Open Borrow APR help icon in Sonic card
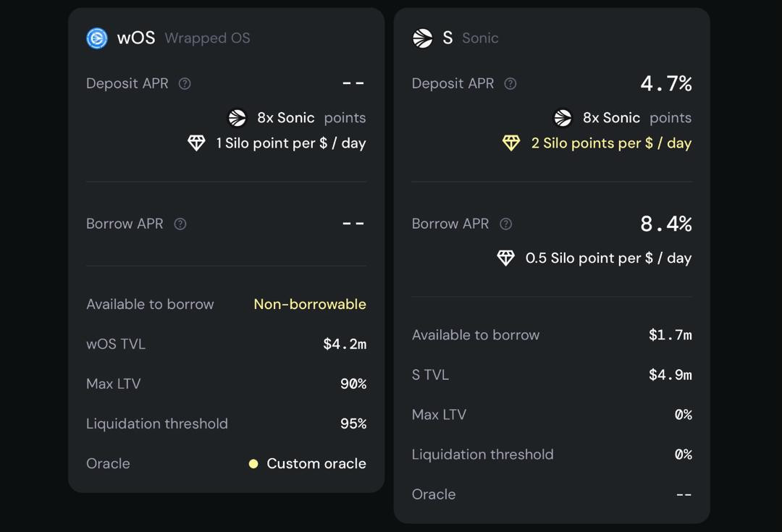The width and height of the screenshot is (782, 532). [x=506, y=224]
